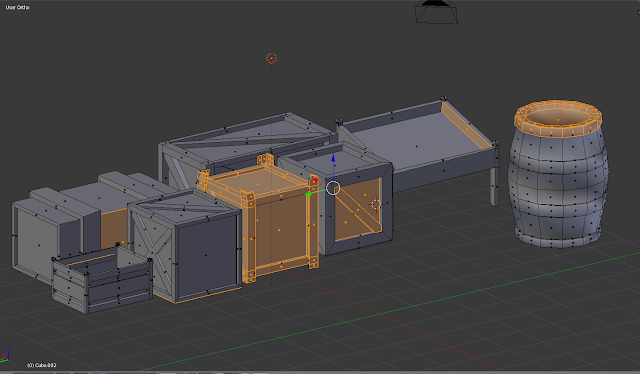This screenshot has width=640, height=374.
Task: Click the red X-axis manipulator handle
Action: [x=315, y=180]
